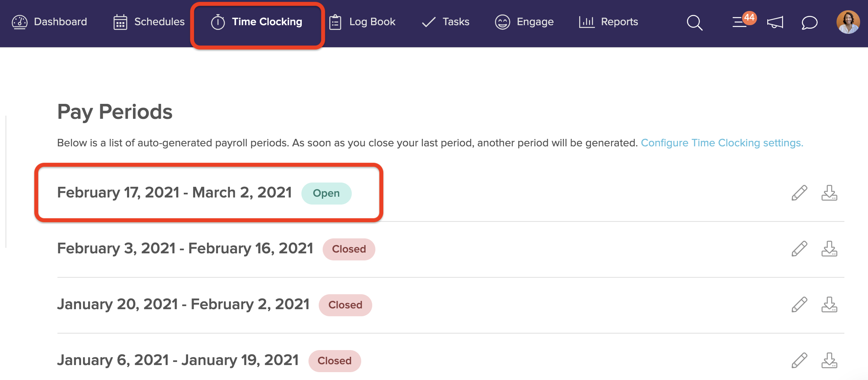Click the Engage smiley icon
Viewport: 868px width, 380px height.
tap(502, 22)
